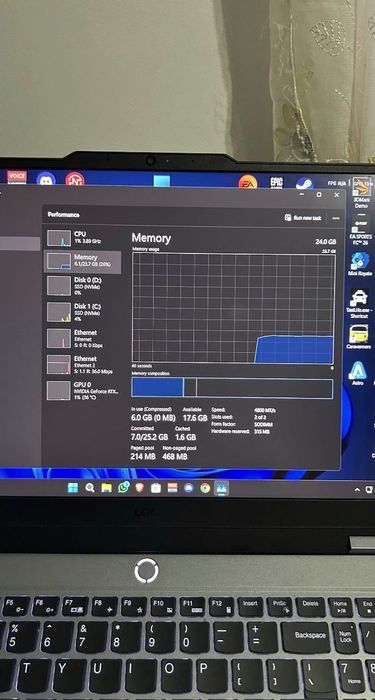Open Disk 1 (C:) performance view
This screenshot has height=700, width=375.
click(82, 312)
